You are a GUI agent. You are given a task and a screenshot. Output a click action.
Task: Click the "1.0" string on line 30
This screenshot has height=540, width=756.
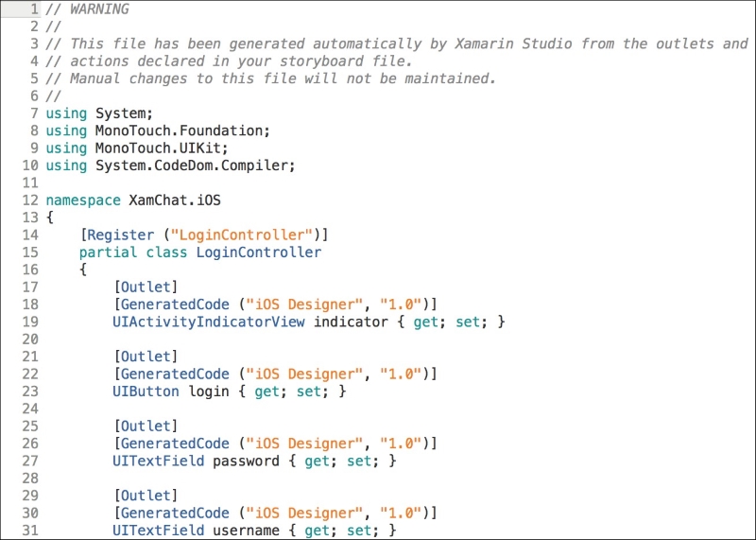[x=401, y=513]
